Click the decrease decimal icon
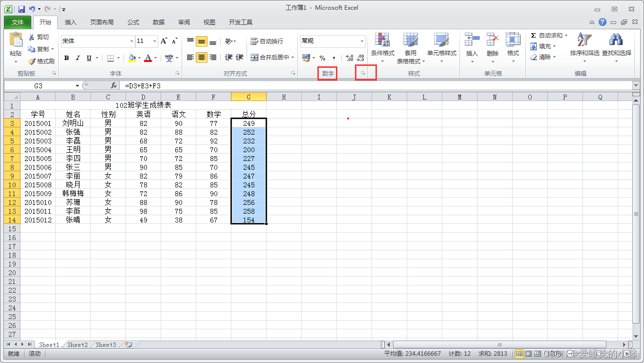 pyautogui.click(x=360, y=58)
